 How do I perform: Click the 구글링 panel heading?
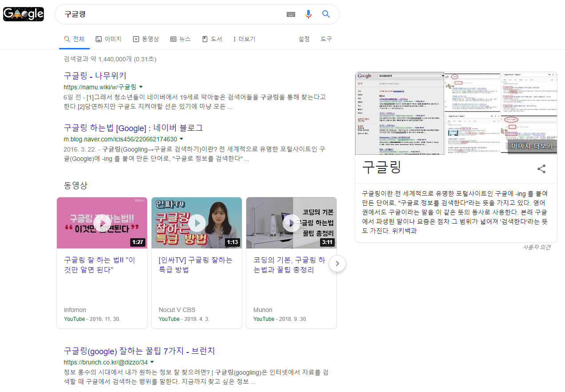[381, 168]
